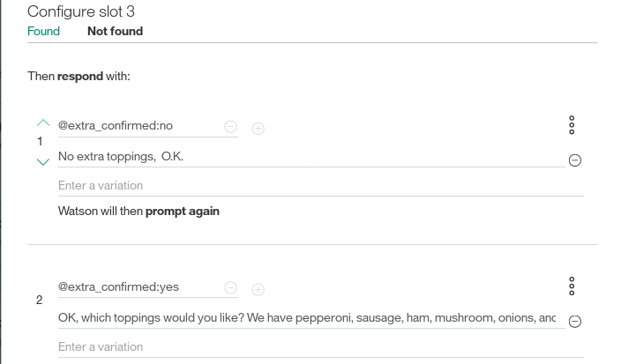
Task: Click the 'Configure slot 3' heading
Action: tap(81, 11)
